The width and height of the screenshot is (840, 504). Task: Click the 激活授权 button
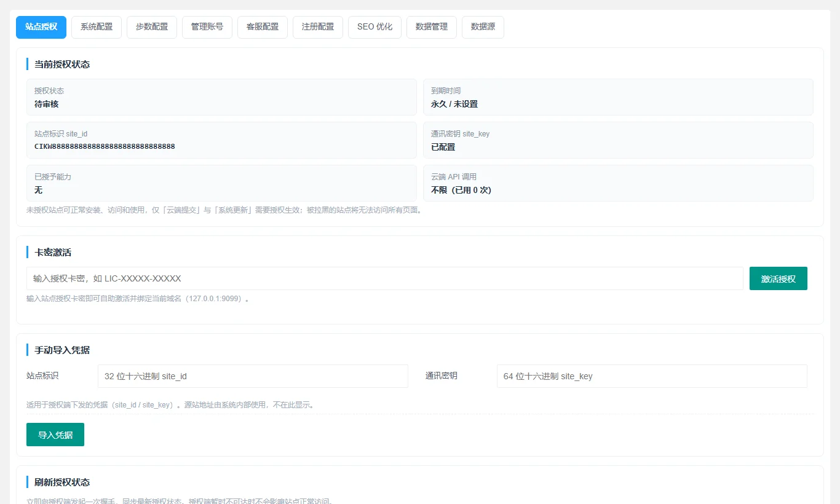tap(779, 278)
